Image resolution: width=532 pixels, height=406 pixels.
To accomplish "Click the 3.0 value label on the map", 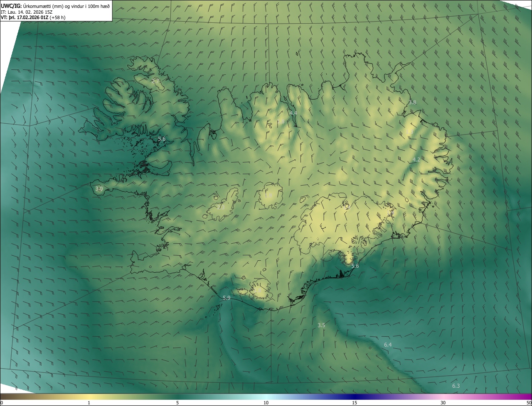I will 99,189.
